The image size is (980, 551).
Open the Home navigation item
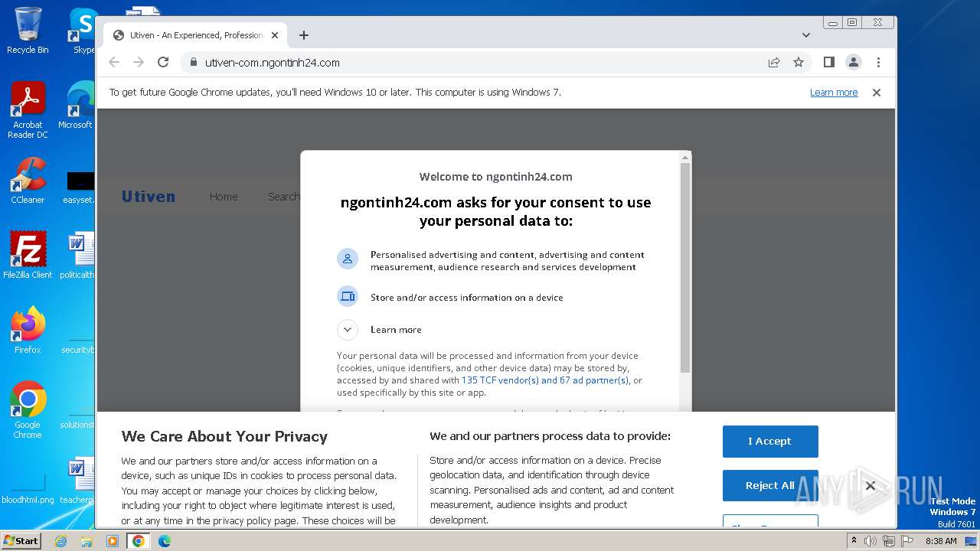224,197
